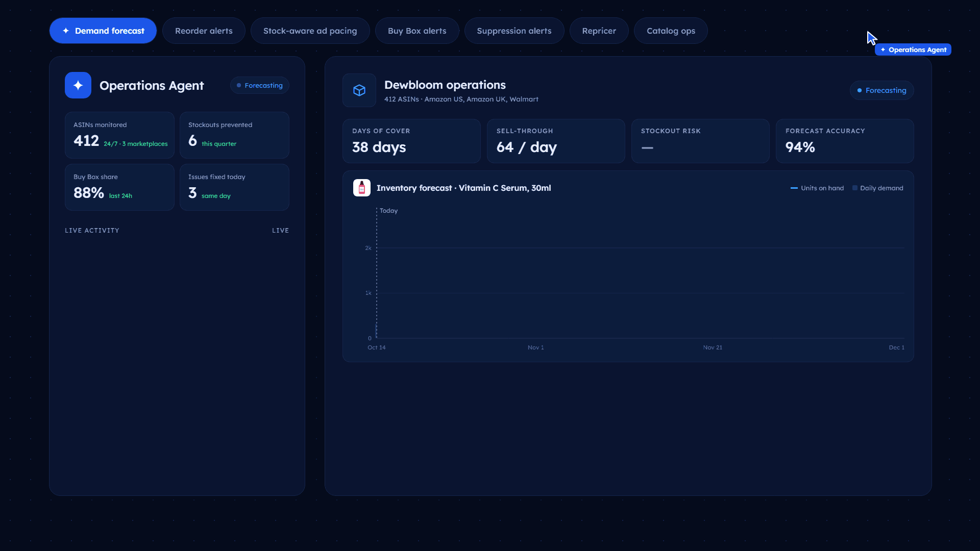This screenshot has width=980, height=551.
Task: Open the Buy Box alerts tab
Action: (417, 31)
